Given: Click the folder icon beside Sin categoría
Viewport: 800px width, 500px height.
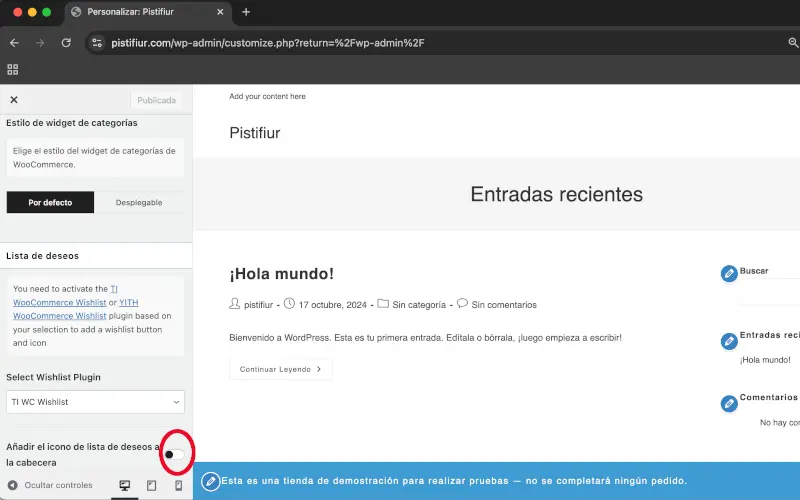Looking at the screenshot, I should pyautogui.click(x=383, y=304).
